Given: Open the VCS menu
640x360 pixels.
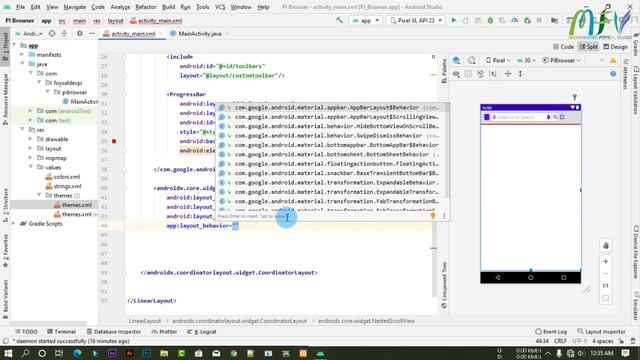Looking at the screenshot, I should tap(220, 7).
